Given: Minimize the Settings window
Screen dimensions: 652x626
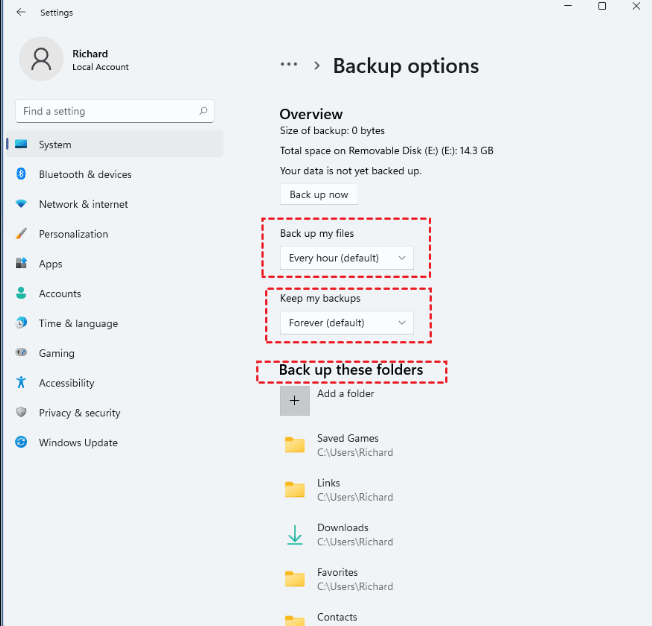Looking at the screenshot, I should [x=568, y=6].
